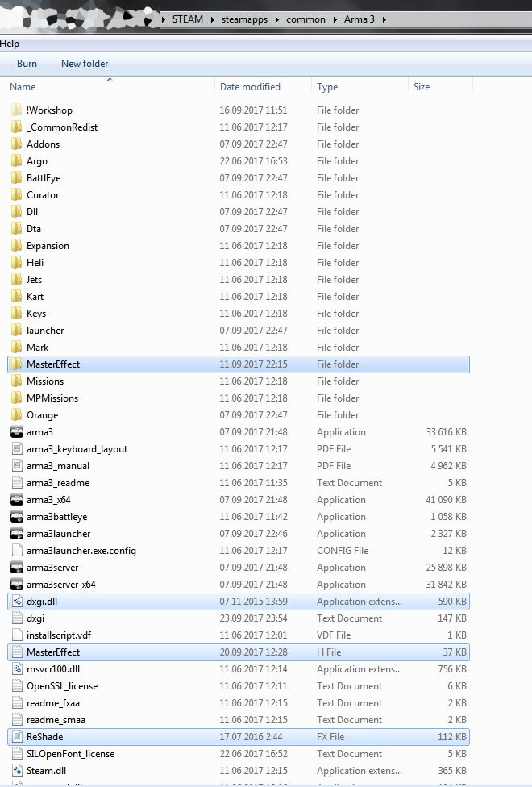This screenshot has height=787, width=532.
Task: Select the Dll folder name
Action: click(32, 212)
